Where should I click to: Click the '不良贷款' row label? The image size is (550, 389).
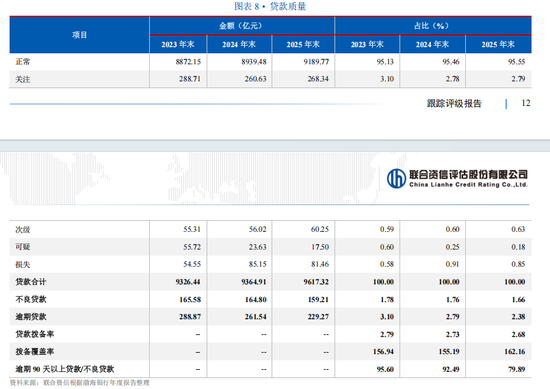tap(31, 299)
